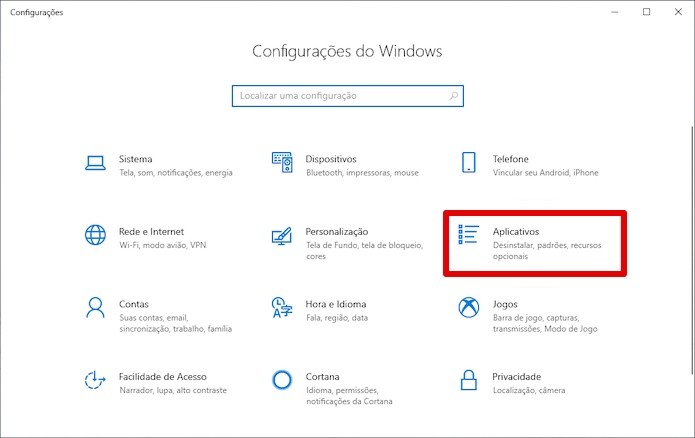Click the vertical scrollbar on right

[x=692, y=250]
